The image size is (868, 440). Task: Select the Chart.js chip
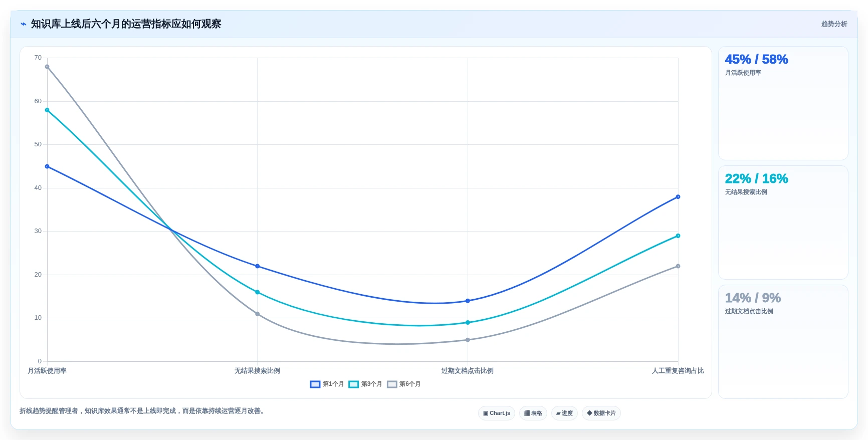pos(497,413)
